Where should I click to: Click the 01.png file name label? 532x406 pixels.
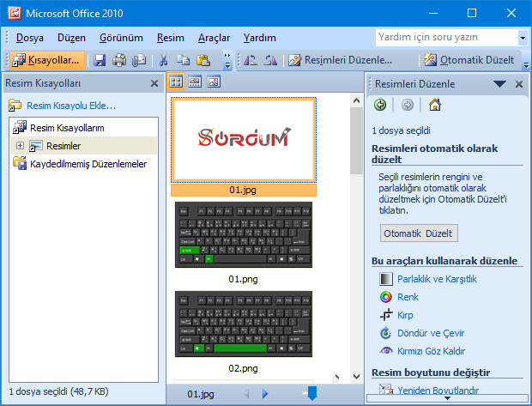click(244, 279)
